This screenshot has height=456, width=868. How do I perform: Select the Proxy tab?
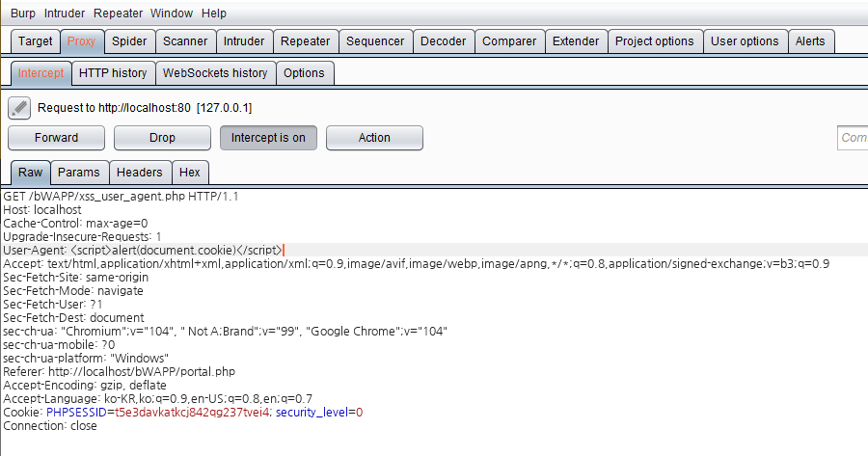(x=81, y=41)
